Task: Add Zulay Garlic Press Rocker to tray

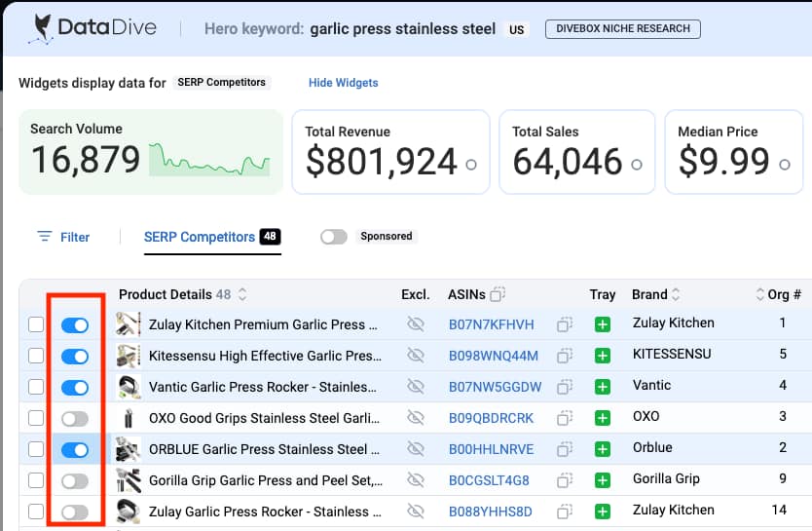Action: coord(603,512)
